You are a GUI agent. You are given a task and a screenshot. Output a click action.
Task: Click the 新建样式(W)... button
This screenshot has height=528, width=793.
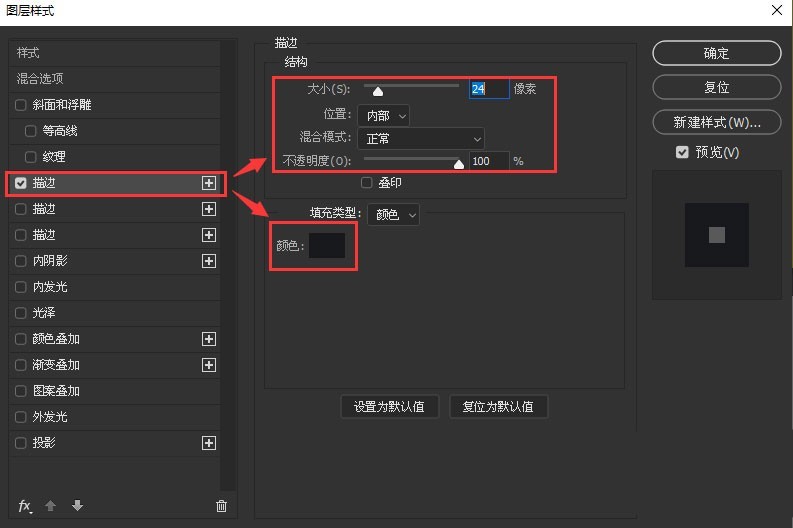tap(717, 122)
